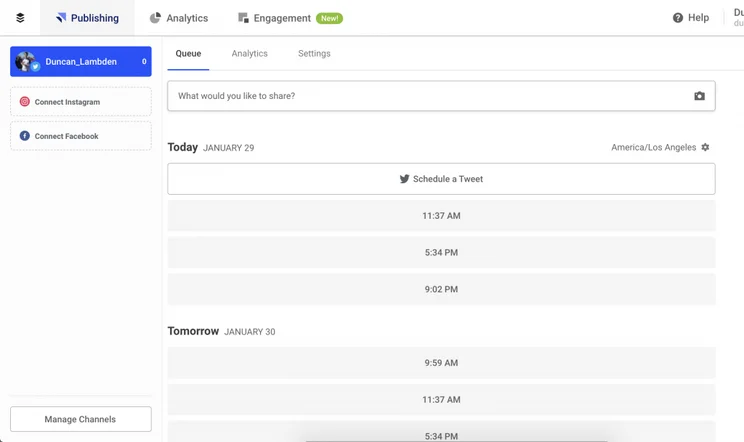
Task: Switch to the Analytics sub-tab under channel
Action: click(250, 54)
